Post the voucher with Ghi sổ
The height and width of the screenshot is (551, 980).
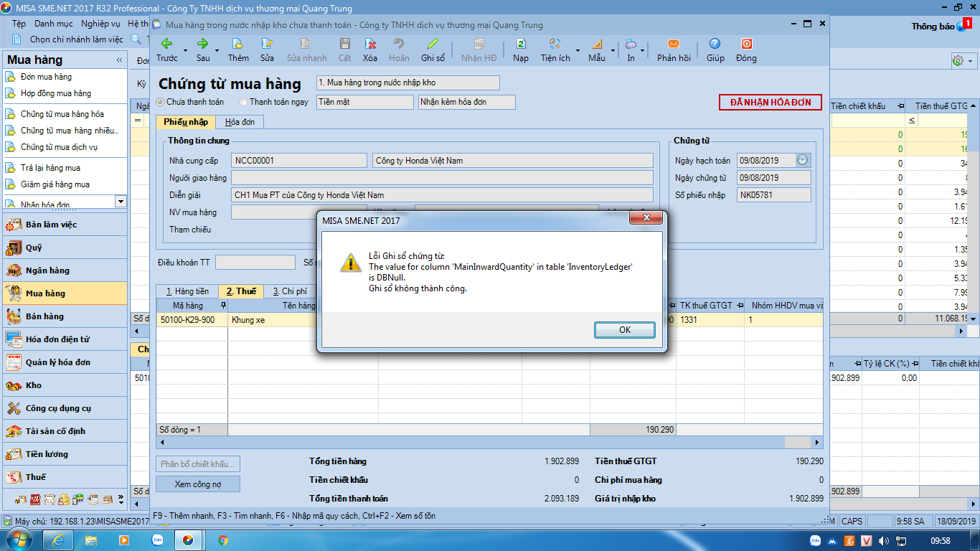pyautogui.click(x=433, y=50)
